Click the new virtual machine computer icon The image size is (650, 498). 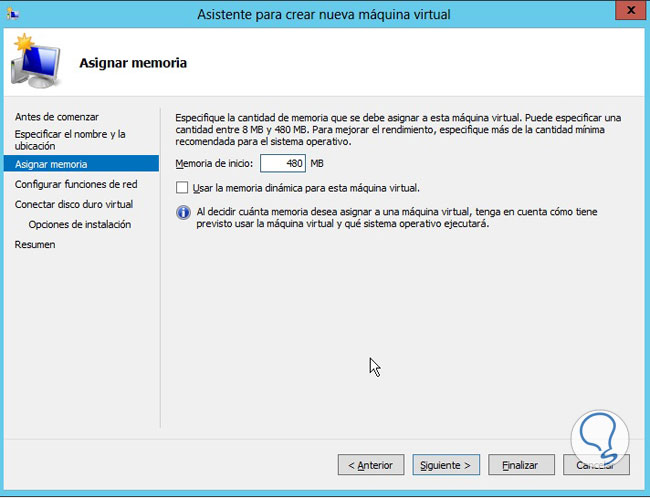[36, 61]
